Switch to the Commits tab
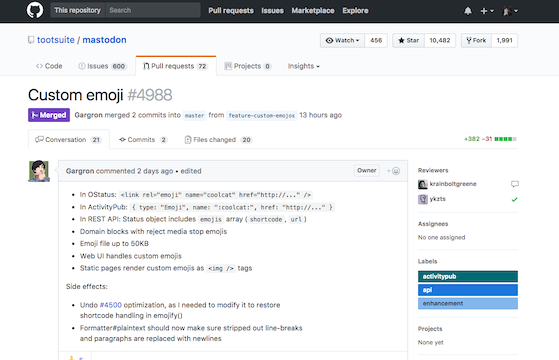The height and width of the screenshot is (360, 559). click(x=143, y=140)
